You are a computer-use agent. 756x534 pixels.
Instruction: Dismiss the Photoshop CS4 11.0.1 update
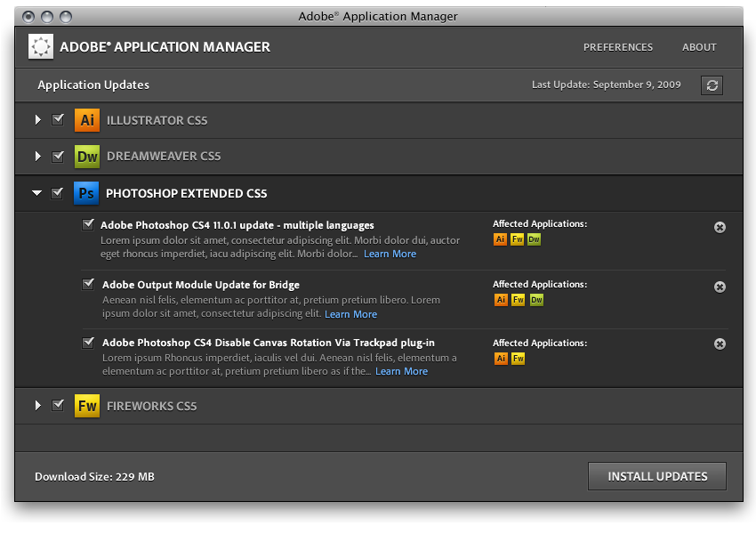pos(720,227)
